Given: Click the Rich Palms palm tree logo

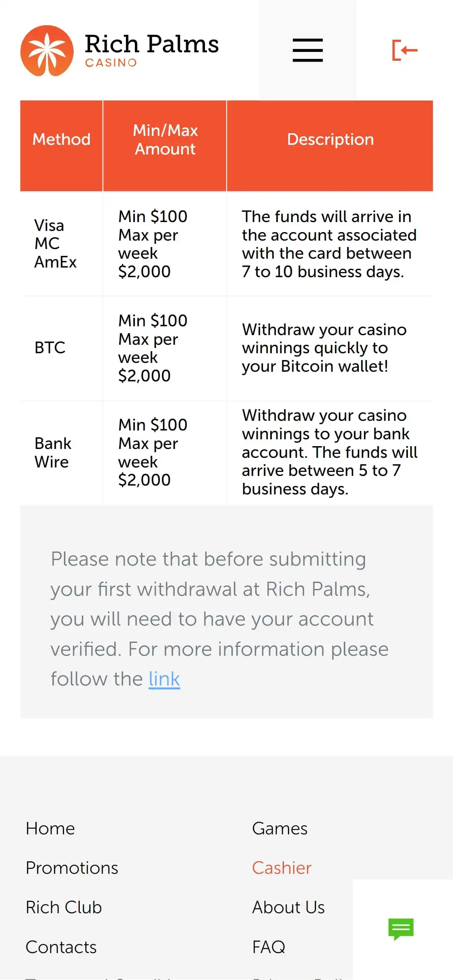Looking at the screenshot, I should (47, 51).
